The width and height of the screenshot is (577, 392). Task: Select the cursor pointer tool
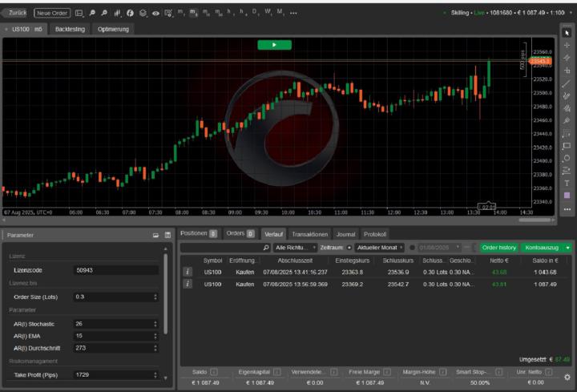(567, 33)
